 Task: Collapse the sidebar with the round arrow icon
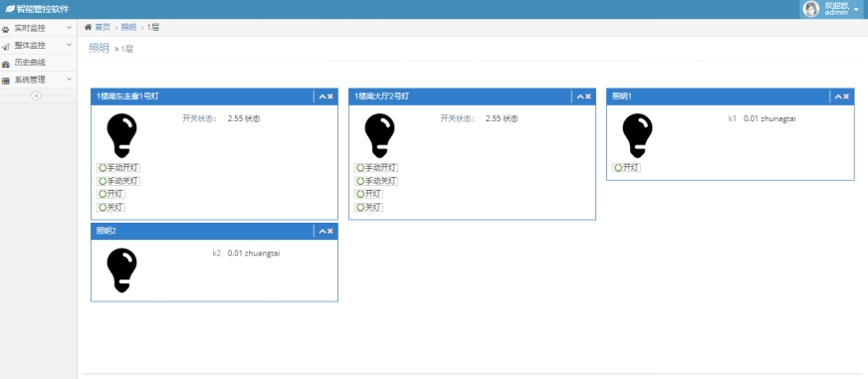pos(37,95)
